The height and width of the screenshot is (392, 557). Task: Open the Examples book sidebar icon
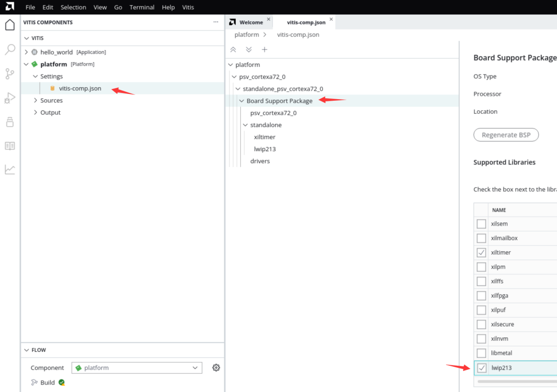pyautogui.click(x=10, y=146)
